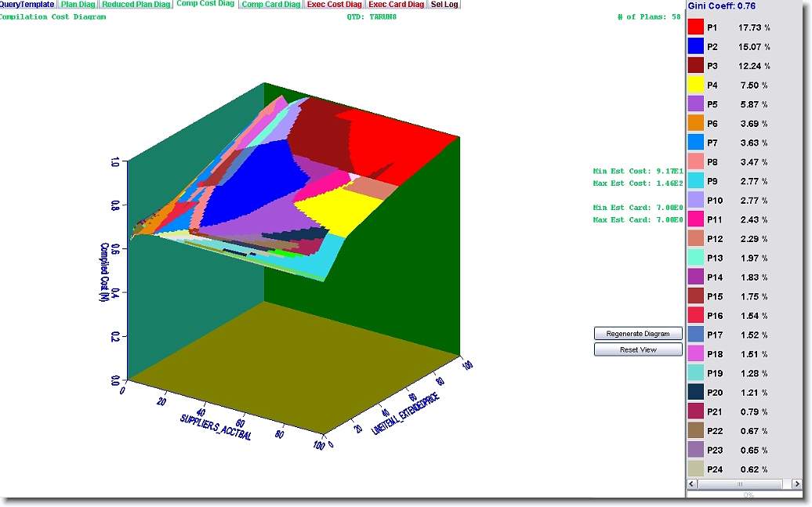Click the navy P20 color swatch
812x507 pixels.
point(695,393)
